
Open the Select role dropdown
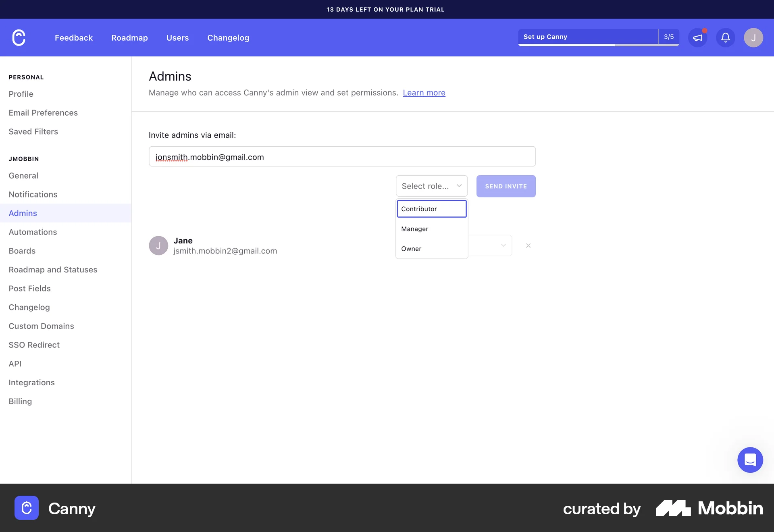tap(431, 186)
